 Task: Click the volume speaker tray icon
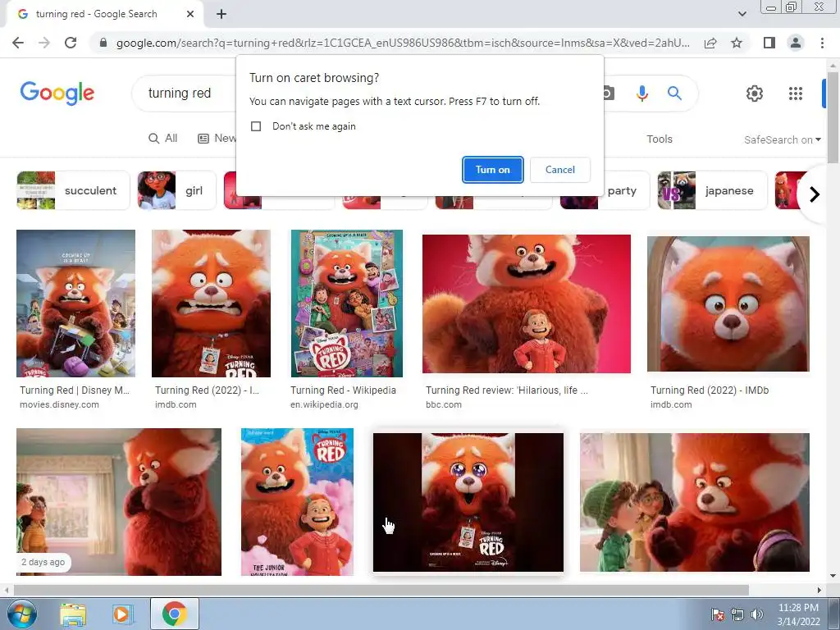pyautogui.click(x=756, y=614)
